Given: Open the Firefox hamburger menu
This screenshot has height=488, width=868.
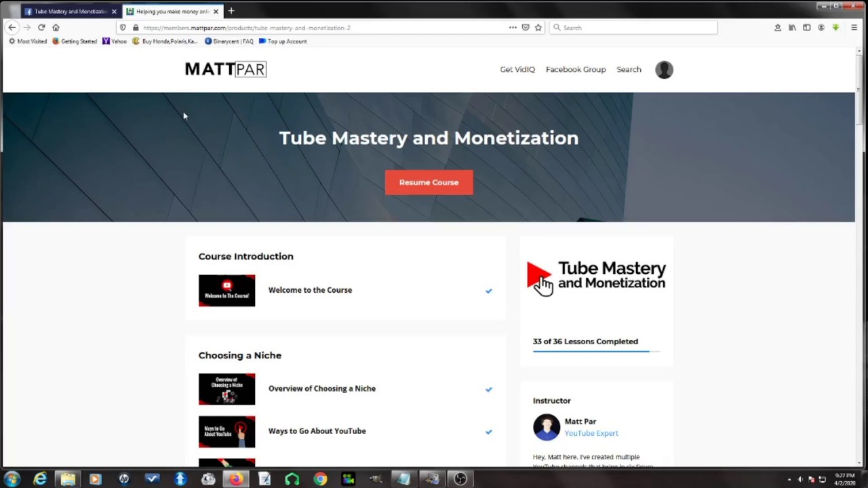Looking at the screenshot, I should 854,28.
